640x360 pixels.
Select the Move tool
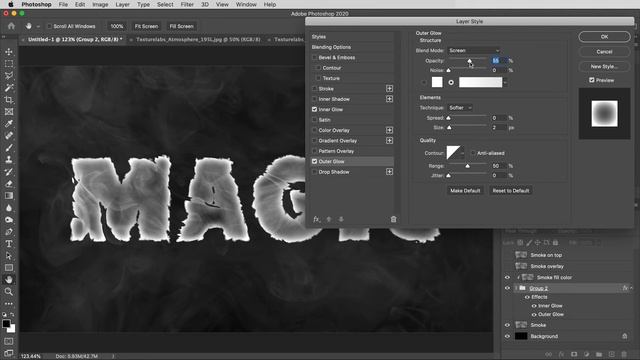[9, 52]
